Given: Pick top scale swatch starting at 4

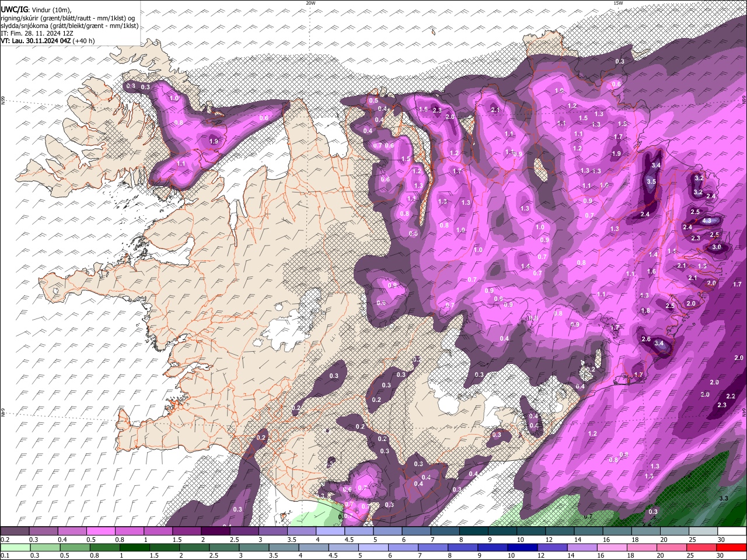Looking at the screenshot, I should tap(330, 531).
